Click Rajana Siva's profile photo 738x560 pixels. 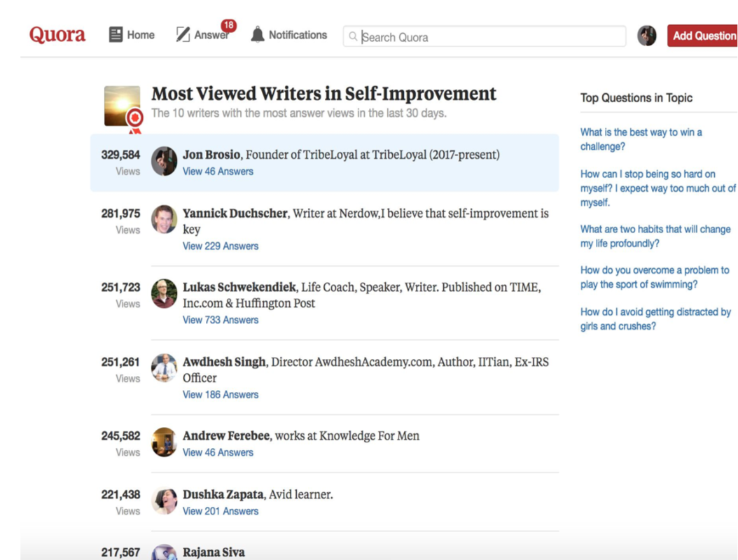pos(164,552)
